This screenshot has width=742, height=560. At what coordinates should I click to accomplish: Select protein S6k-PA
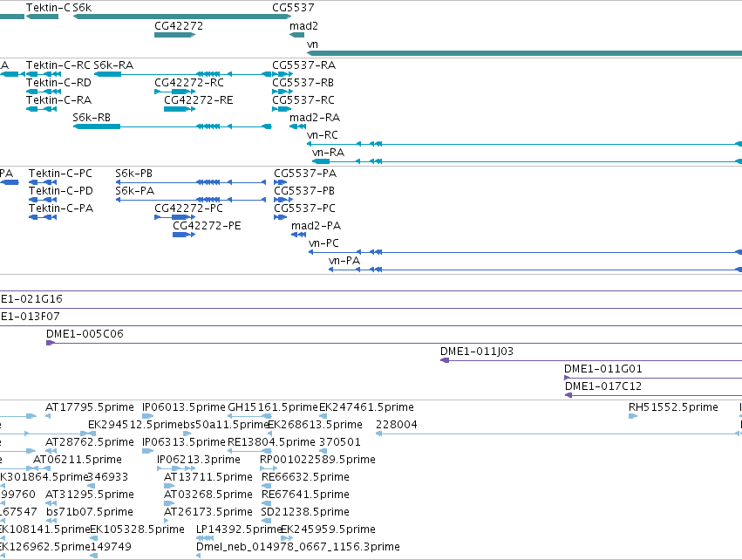click(191, 201)
